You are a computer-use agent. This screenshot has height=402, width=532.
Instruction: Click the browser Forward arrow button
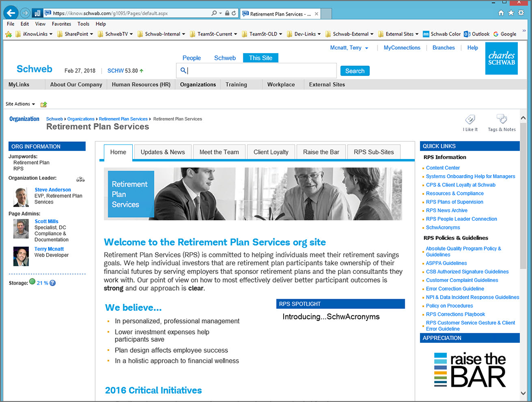coord(25,13)
